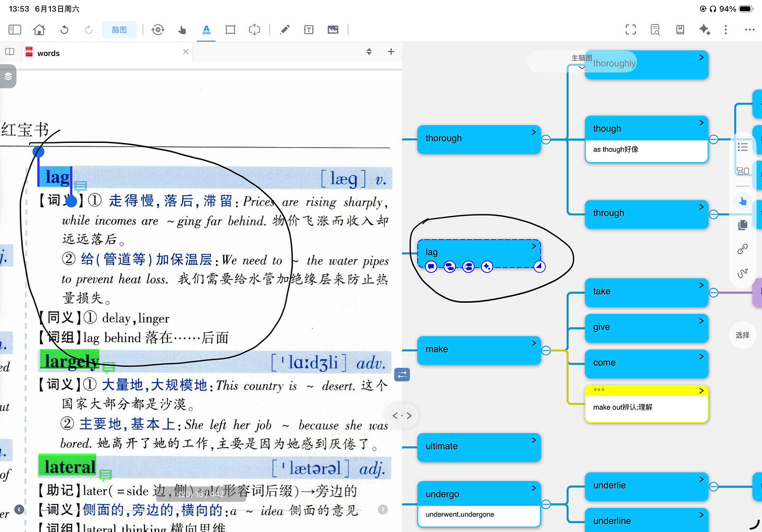Toggle the hand touch mode in right sidebar
The width and height of the screenshot is (762, 532).
click(x=742, y=201)
